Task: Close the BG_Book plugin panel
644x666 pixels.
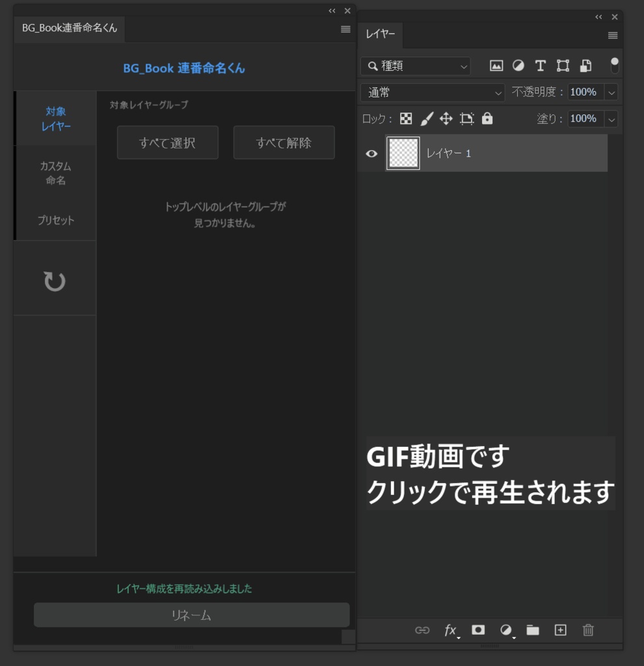Action: tap(347, 11)
